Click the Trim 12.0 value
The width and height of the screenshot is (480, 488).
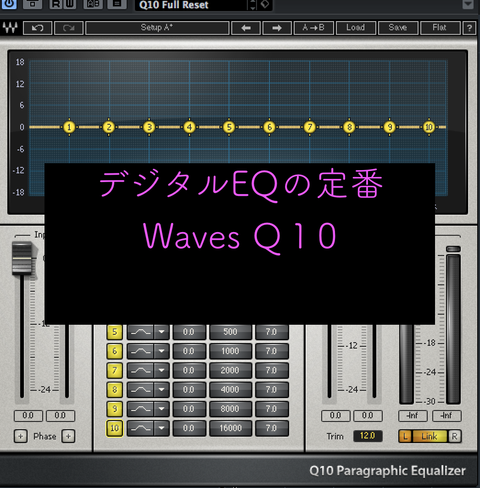point(368,436)
